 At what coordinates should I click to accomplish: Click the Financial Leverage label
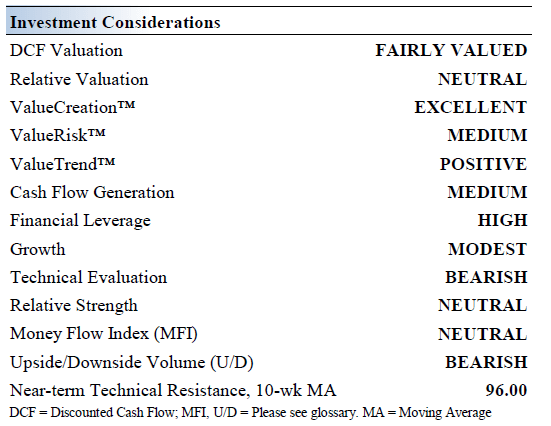point(80,221)
